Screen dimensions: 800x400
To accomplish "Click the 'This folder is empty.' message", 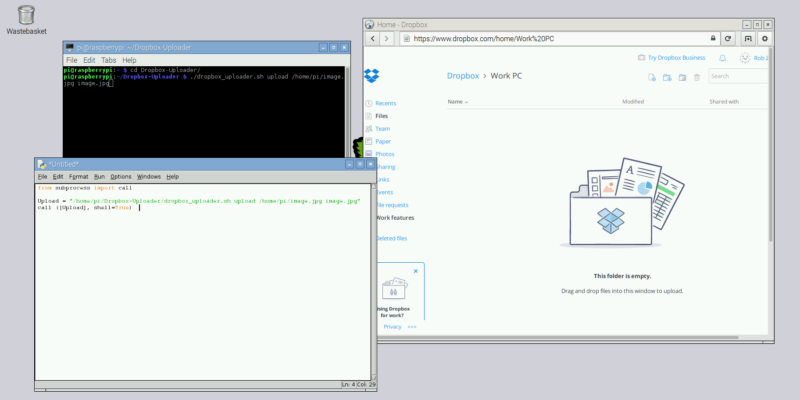I will pos(622,276).
